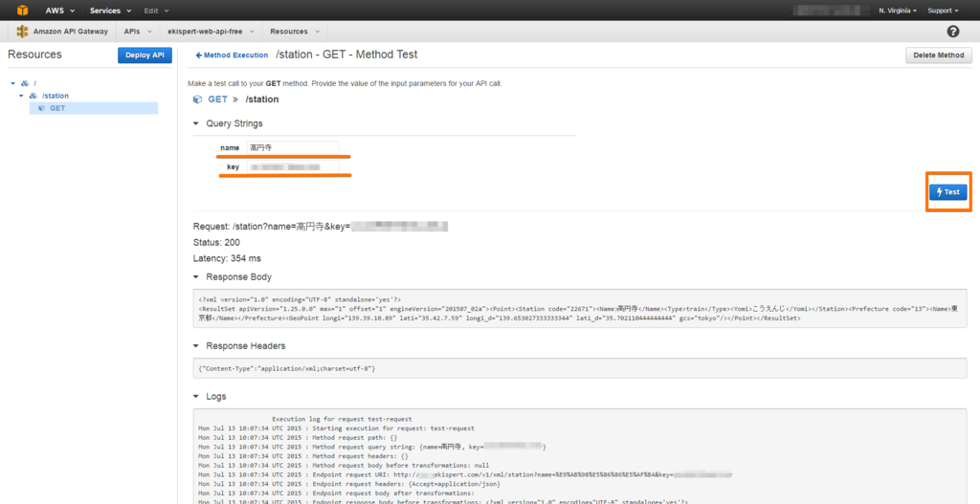
Task: Collapse the Query Strings section
Action: (x=195, y=123)
